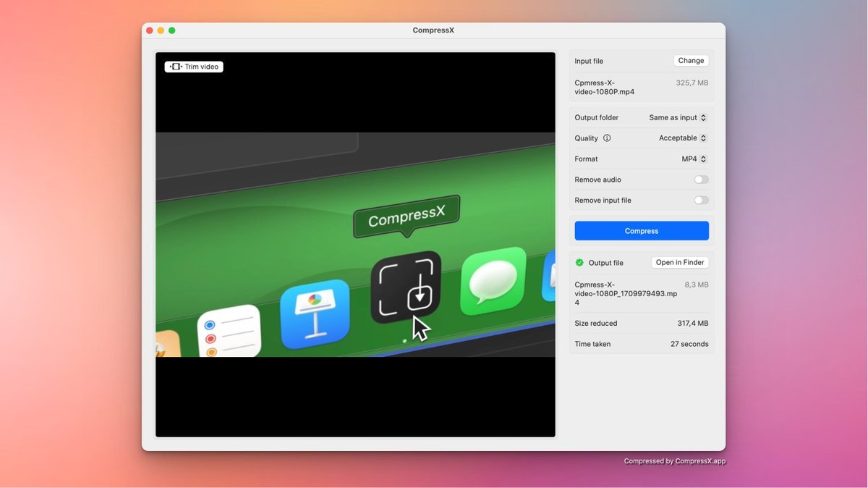The width and height of the screenshot is (868, 488).
Task: Open the Format dropdown showing MP4
Action: tap(694, 159)
